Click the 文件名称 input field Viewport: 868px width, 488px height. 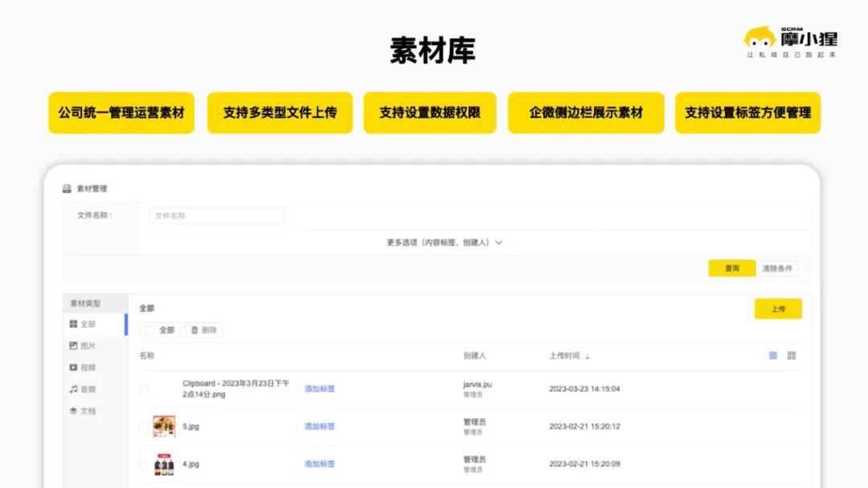pos(215,215)
